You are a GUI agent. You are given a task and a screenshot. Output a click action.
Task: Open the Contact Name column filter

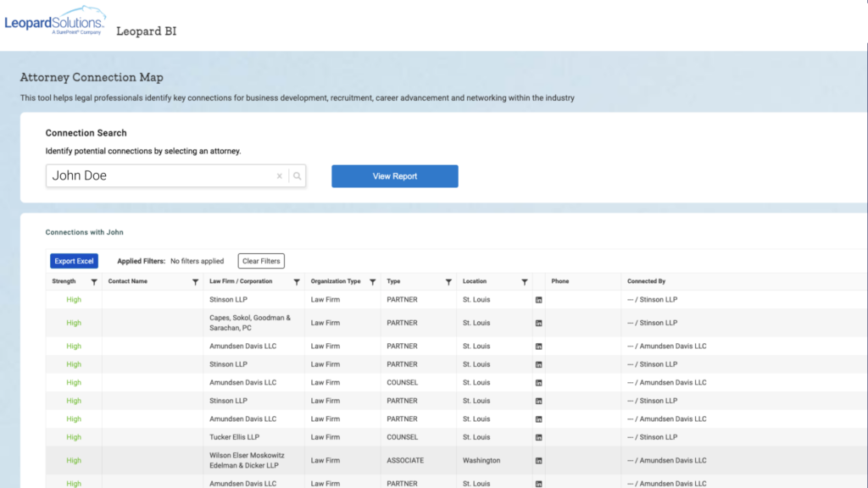pyautogui.click(x=196, y=281)
